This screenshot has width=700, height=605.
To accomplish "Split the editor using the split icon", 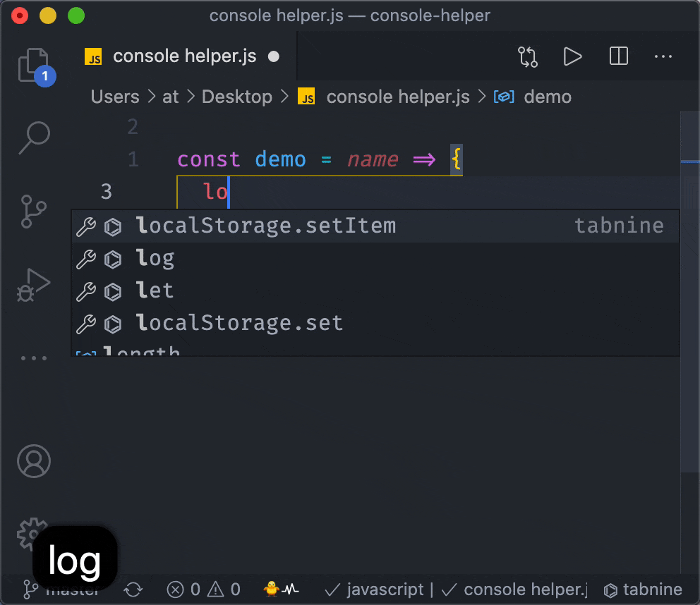I will click(x=618, y=56).
